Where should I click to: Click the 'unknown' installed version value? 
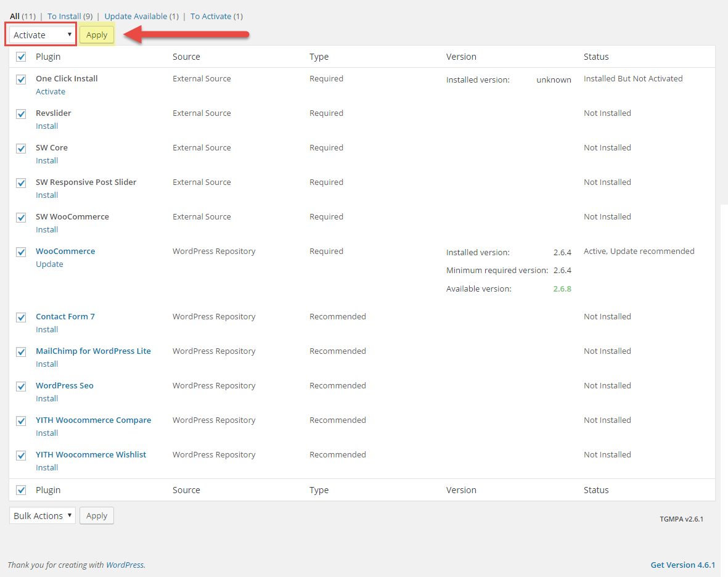tap(554, 80)
